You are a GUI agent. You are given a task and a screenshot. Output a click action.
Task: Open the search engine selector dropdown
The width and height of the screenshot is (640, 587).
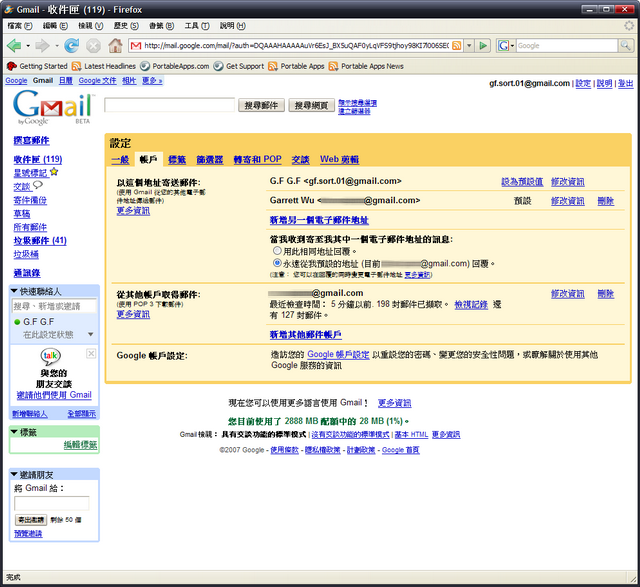point(506,46)
